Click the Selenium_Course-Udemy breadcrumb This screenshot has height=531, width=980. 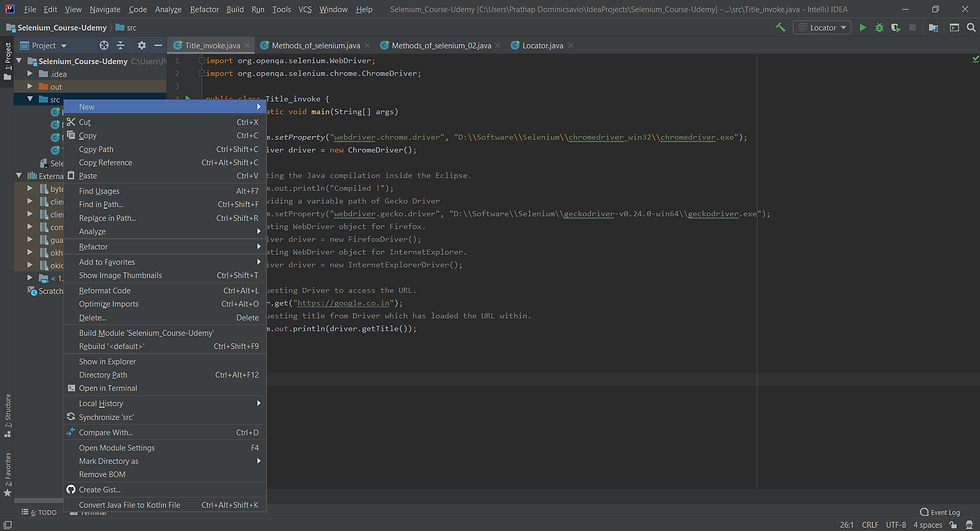click(56, 27)
